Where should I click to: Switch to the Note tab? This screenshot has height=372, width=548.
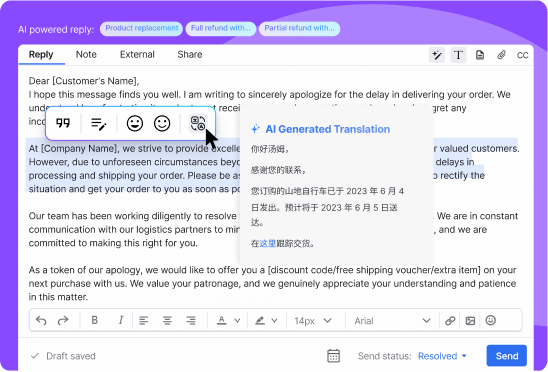tap(86, 55)
